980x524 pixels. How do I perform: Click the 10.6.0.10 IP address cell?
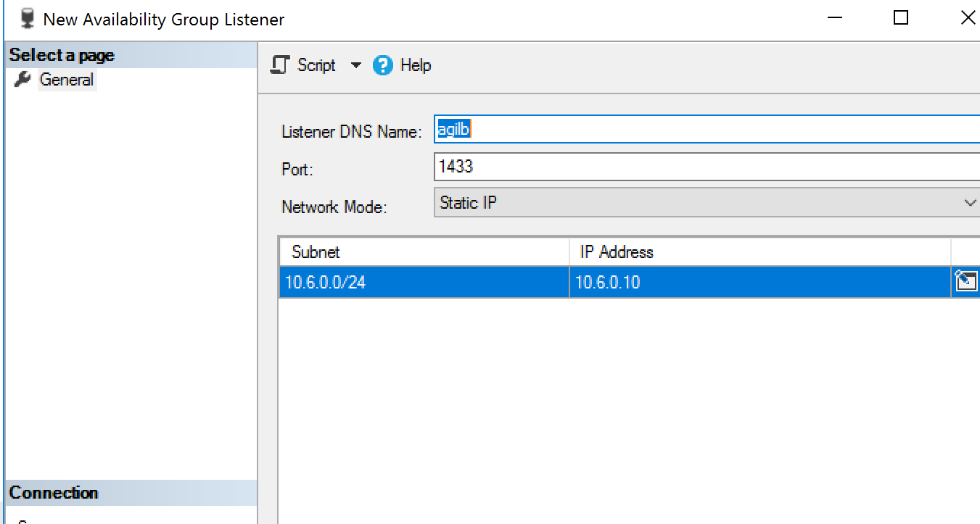click(759, 282)
